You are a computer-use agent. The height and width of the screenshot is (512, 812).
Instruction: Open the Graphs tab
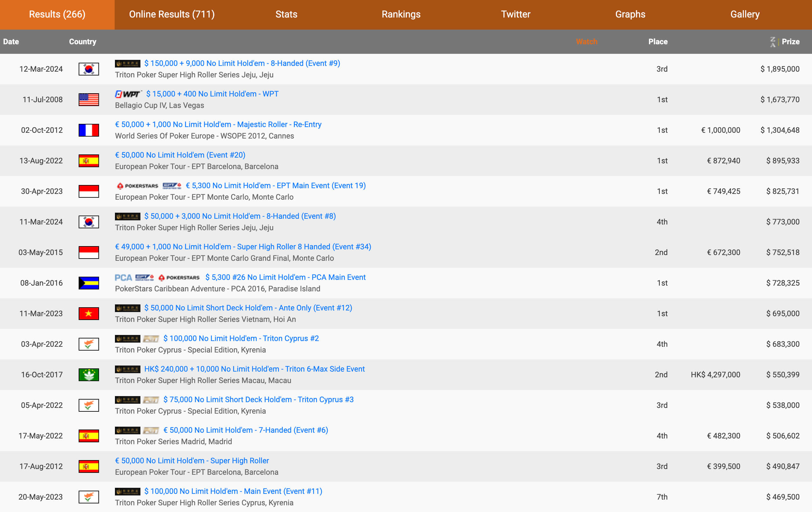pyautogui.click(x=630, y=15)
